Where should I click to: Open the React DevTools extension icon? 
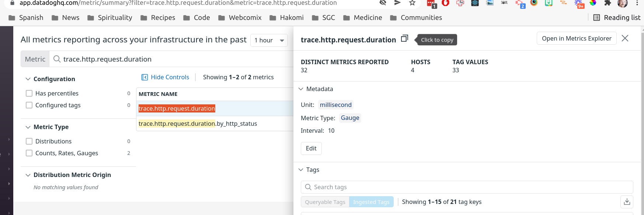(x=475, y=3)
